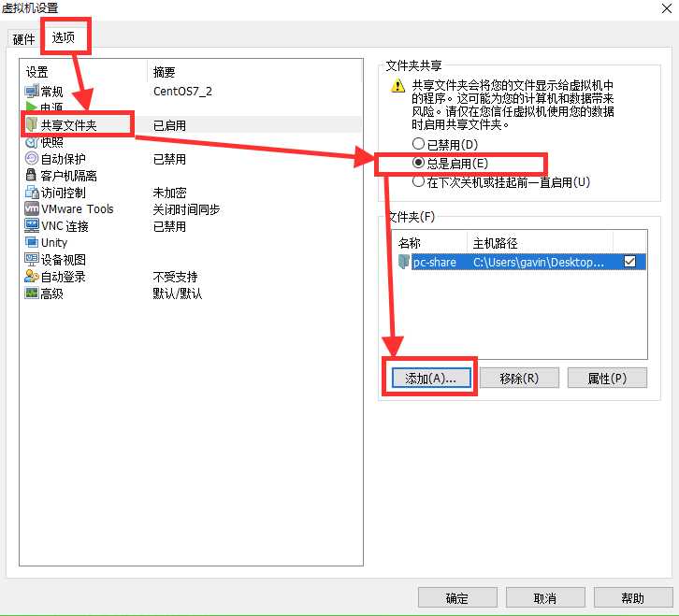
Task: Click the pc-share folder icon
Action: [x=404, y=262]
